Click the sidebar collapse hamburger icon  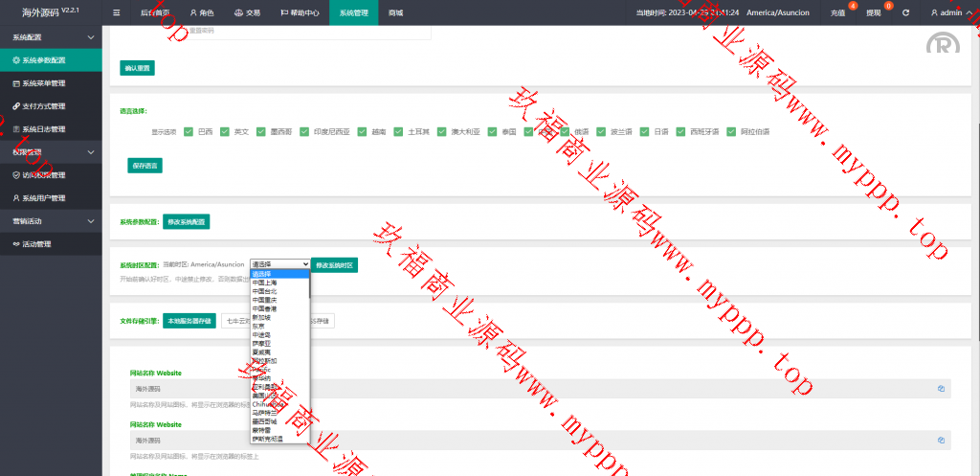click(117, 12)
